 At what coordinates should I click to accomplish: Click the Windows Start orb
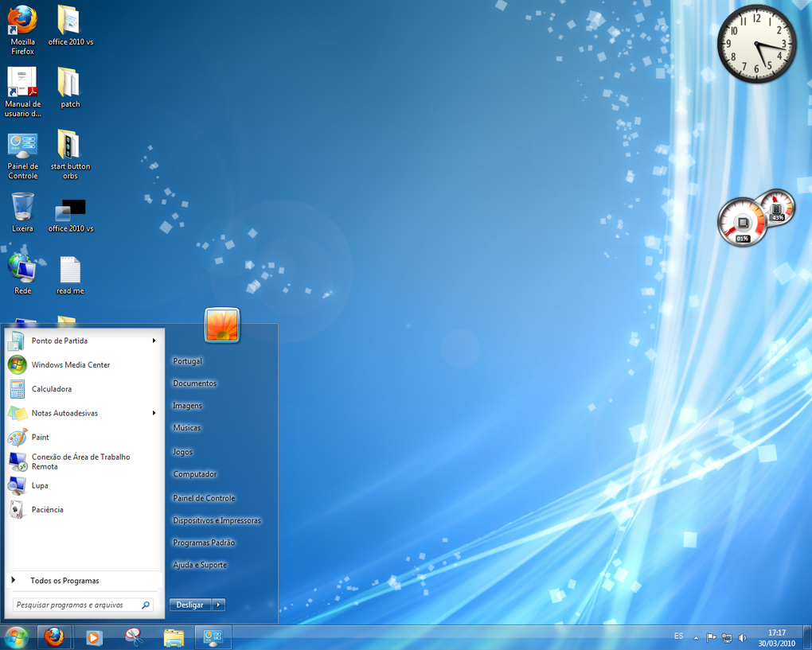[x=16, y=637]
